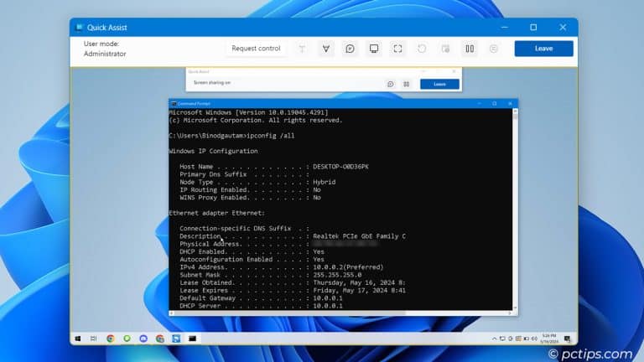Pause sharing in the remote Quick Assist window

click(x=406, y=84)
